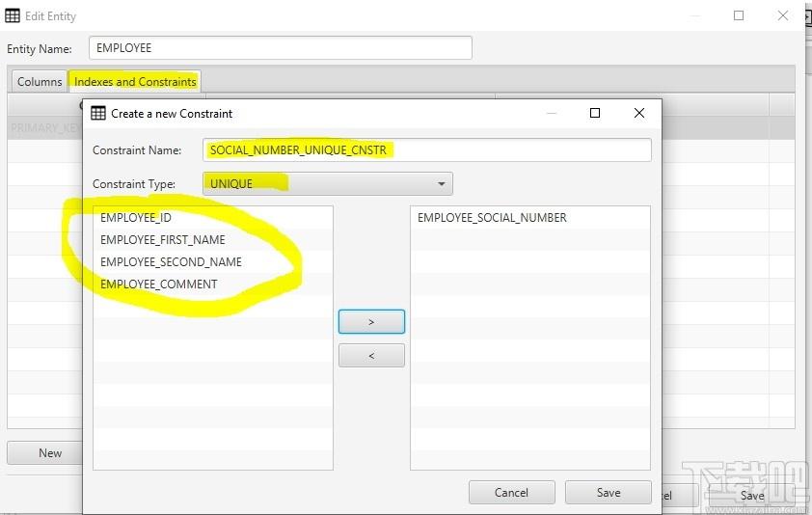The width and height of the screenshot is (812, 515).
Task: Open the Constraint Type dropdown
Action: 328,184
